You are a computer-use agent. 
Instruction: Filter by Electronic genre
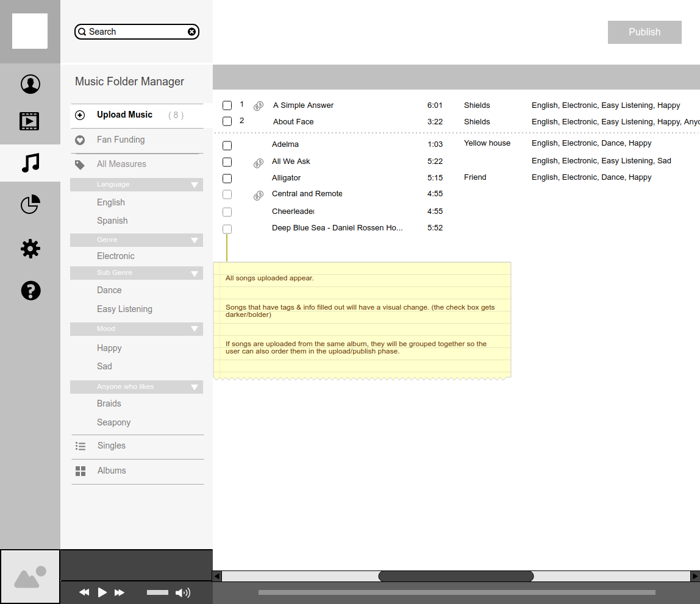click(116, 256)
